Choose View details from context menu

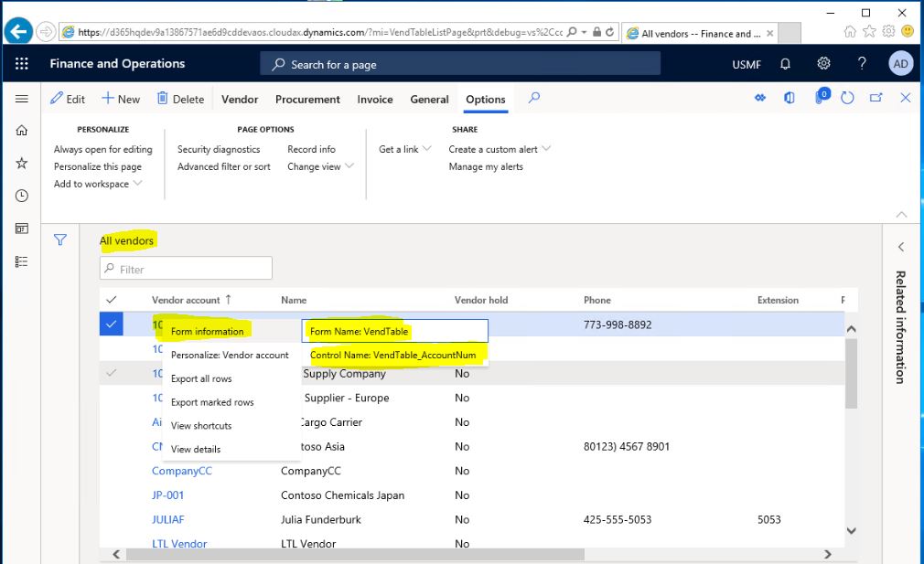(196, 449)
